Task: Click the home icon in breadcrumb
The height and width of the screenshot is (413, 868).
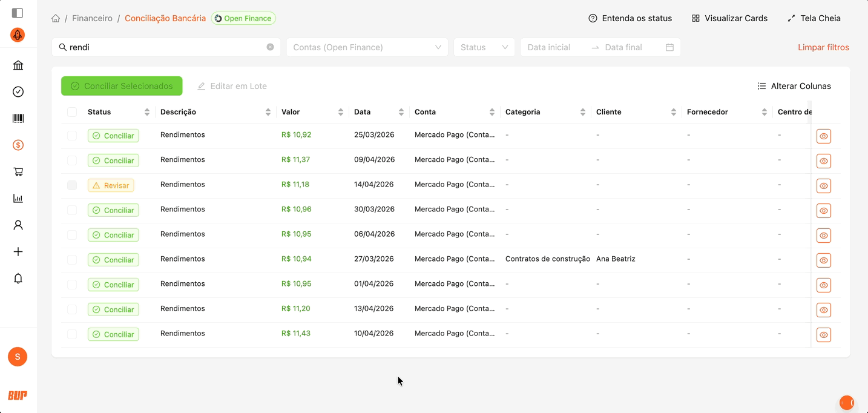Action: (x=56, y=19)
